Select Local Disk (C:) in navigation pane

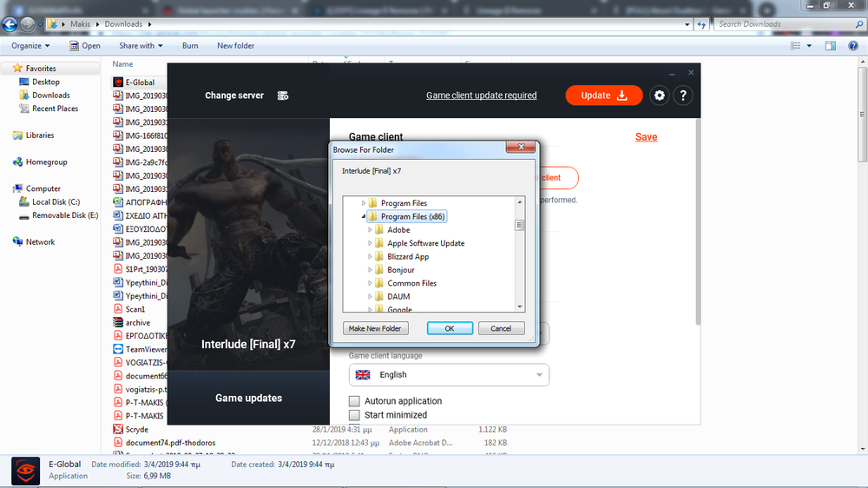(54, 202)
